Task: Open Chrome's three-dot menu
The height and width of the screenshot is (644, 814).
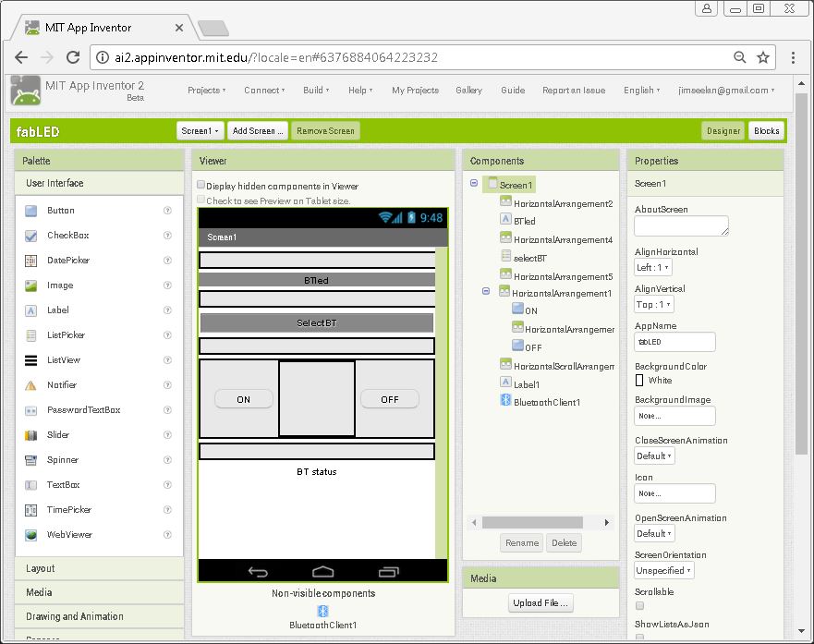Action: point(793,57)
